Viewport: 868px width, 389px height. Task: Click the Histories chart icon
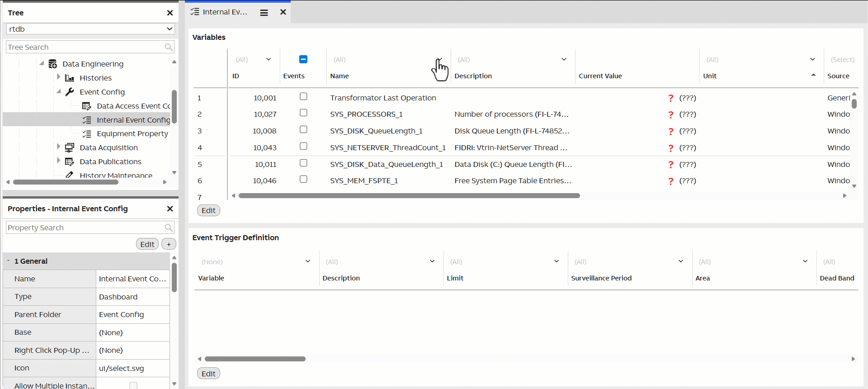click(70, 78)
